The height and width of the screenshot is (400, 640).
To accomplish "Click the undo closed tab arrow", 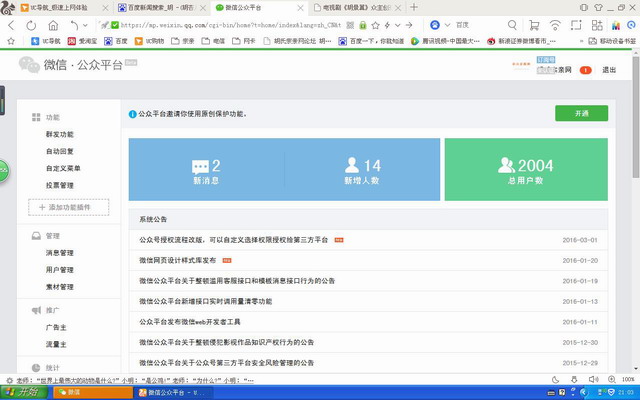I will pos(74,25).
